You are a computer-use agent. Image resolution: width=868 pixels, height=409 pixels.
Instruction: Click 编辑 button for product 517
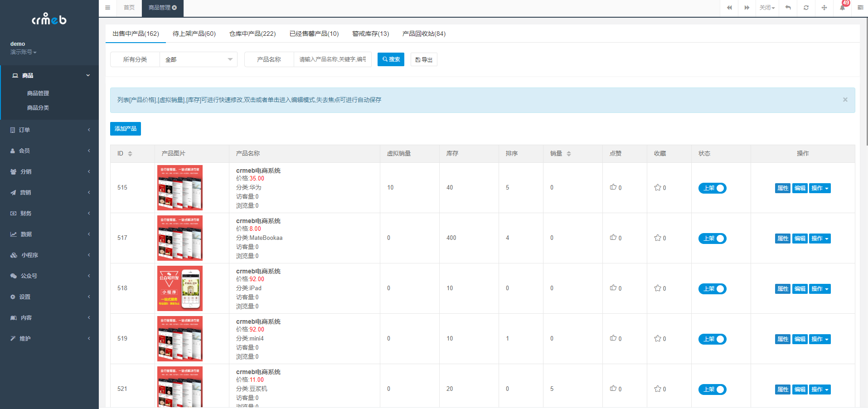800,239
